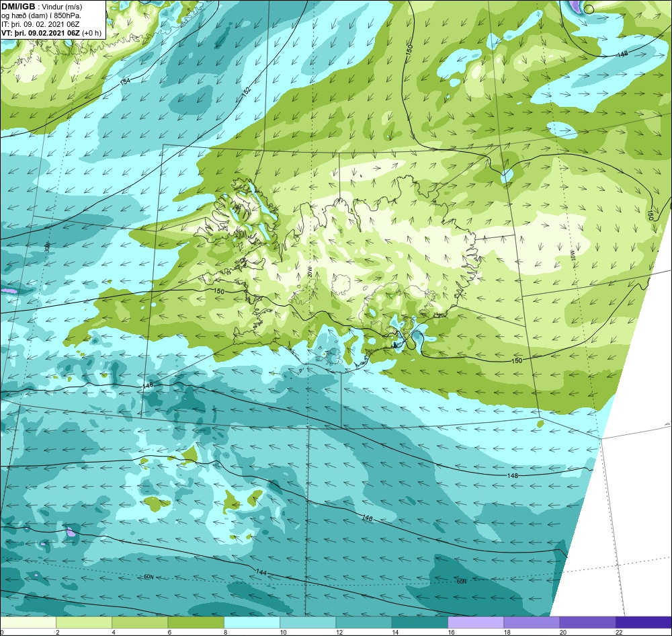Click the 10W longitude label

coord(573,256)
